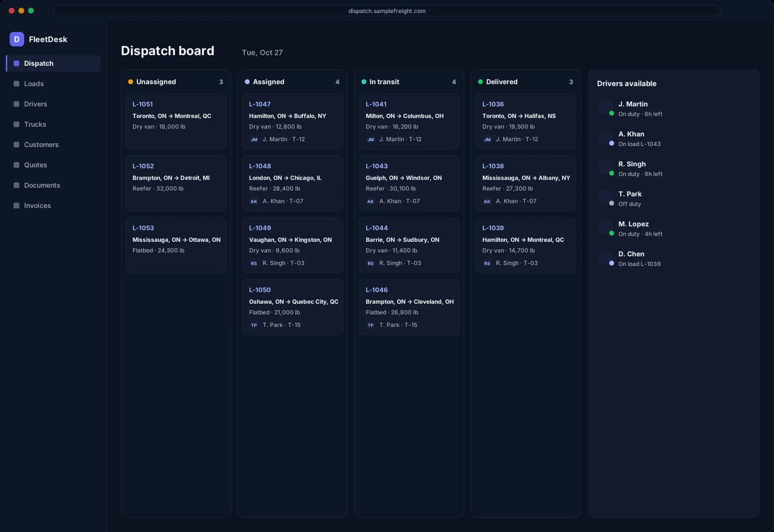
Task: Click 'Hamilton, ON → Montreal, QC' route
Action: [x=523, y=240]
